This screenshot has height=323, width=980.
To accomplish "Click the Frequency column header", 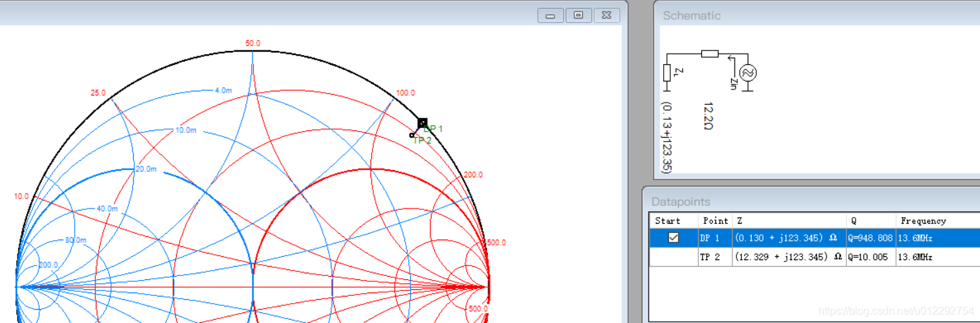I will [x=937, y=220].
